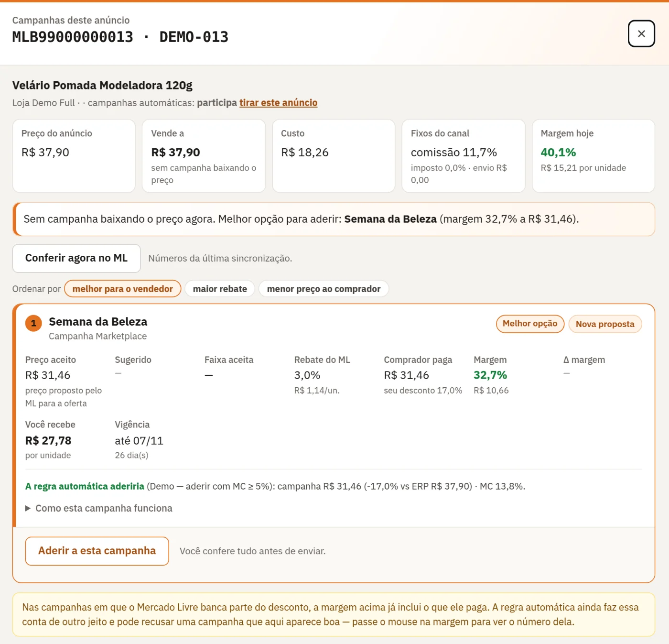Click 'R$ 15,21 por unidade' text

[583, 168]
